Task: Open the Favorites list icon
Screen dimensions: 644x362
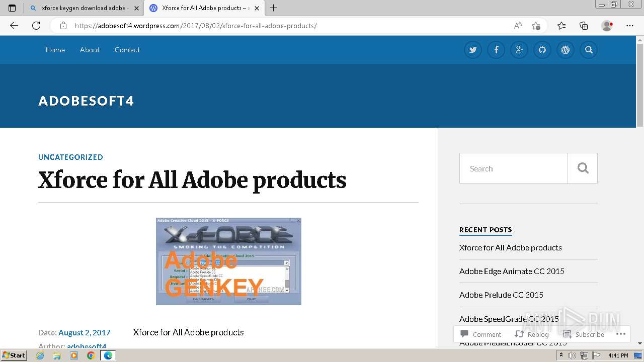Action: [x=561, y=26]
